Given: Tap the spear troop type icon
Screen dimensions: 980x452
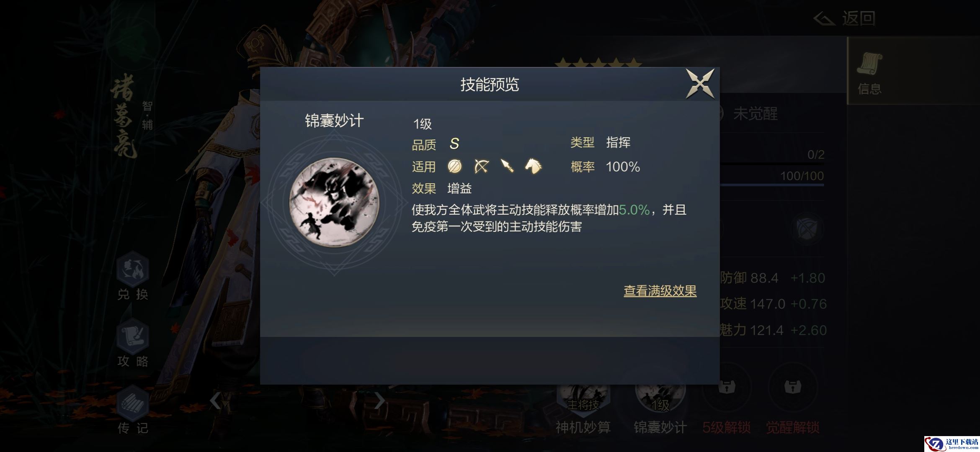Looking at the screenshot, I should (507, 166).
